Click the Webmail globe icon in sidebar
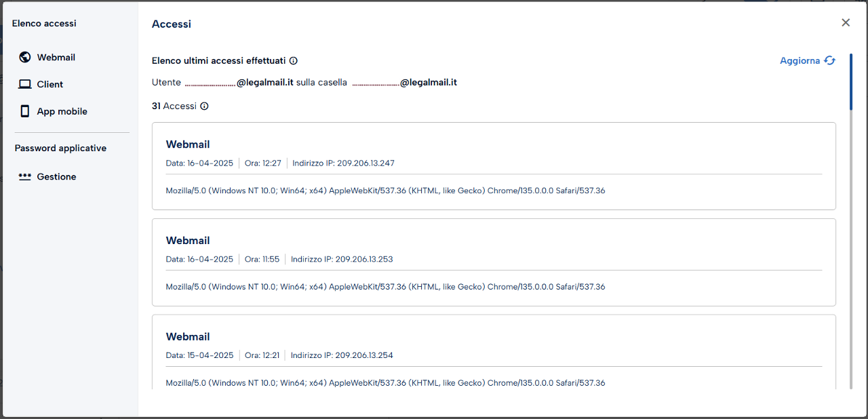 click(25, 57)
